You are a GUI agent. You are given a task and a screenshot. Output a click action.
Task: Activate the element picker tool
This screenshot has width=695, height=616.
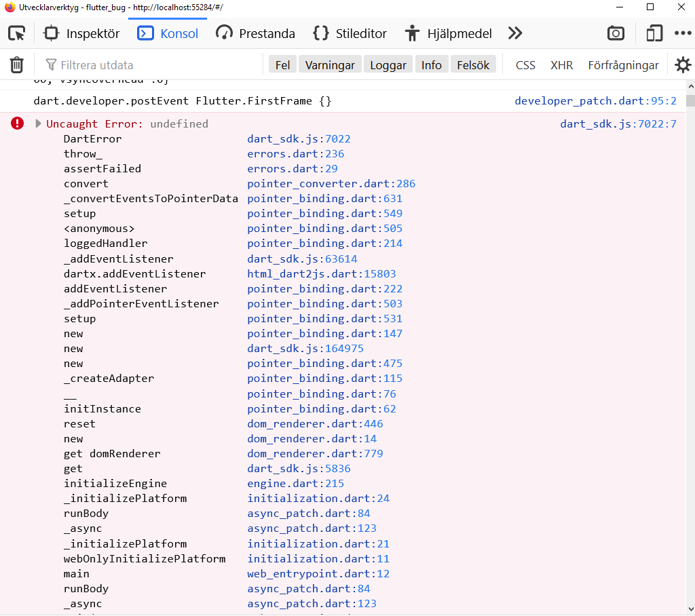(18, 32)
